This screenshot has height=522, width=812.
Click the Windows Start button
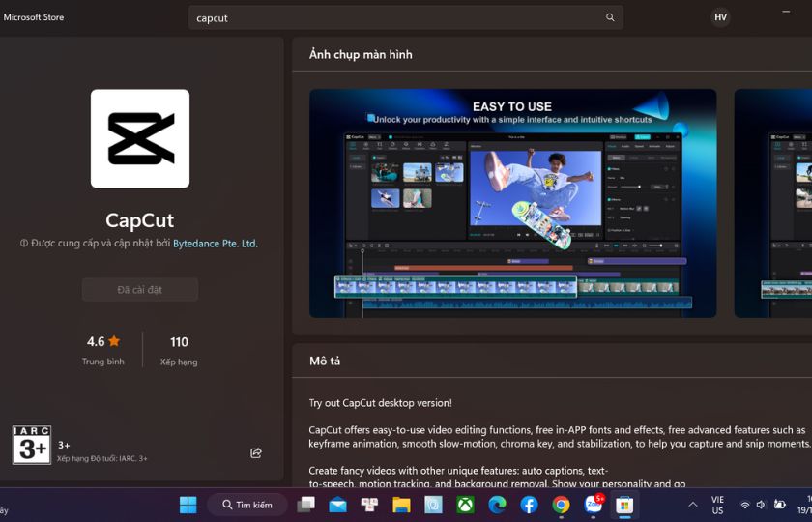(x=188, y=505)
